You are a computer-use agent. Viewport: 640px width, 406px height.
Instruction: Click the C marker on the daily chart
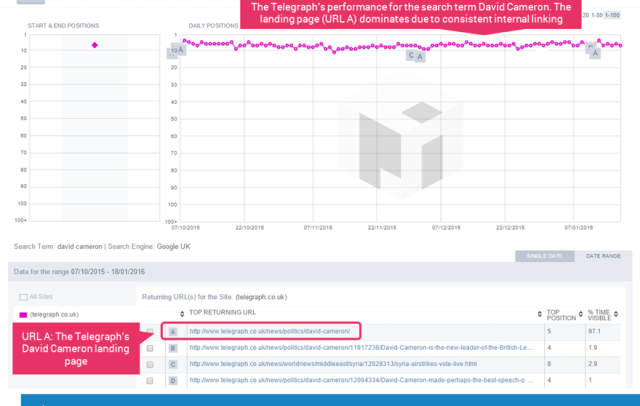[411, 55]
